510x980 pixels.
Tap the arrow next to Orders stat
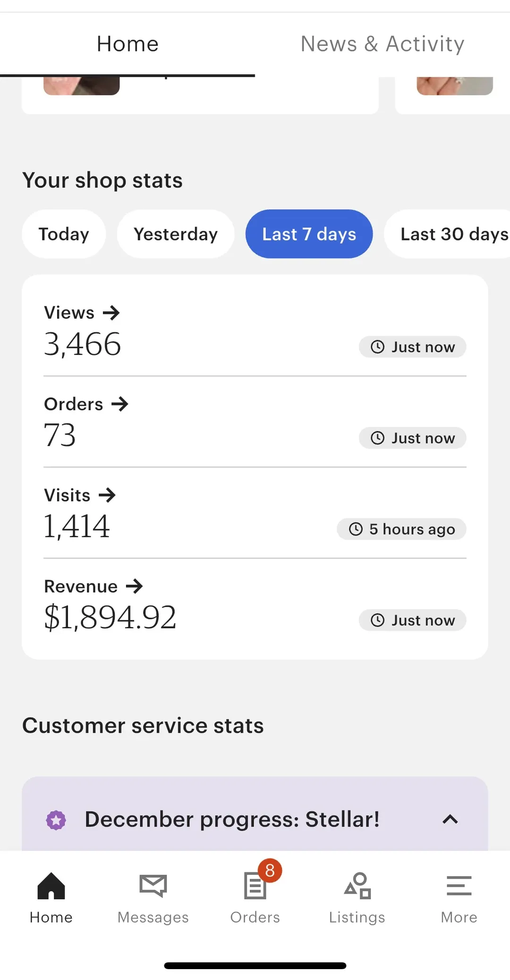click(120, 404)
